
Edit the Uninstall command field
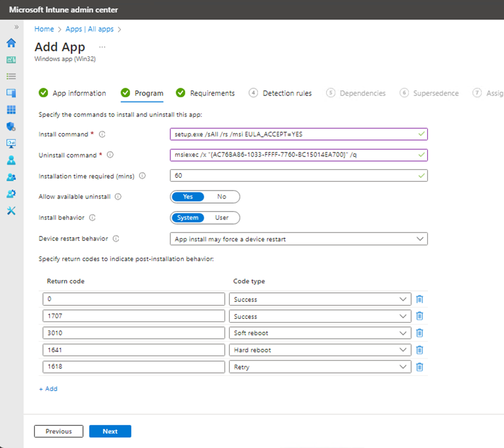click(299, 155)
